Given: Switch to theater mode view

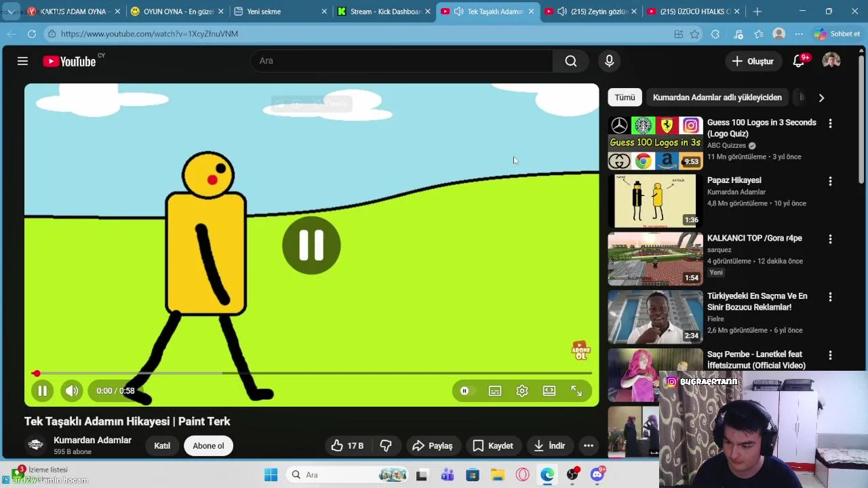Looking at the screenshot, I should click(549, 391).
